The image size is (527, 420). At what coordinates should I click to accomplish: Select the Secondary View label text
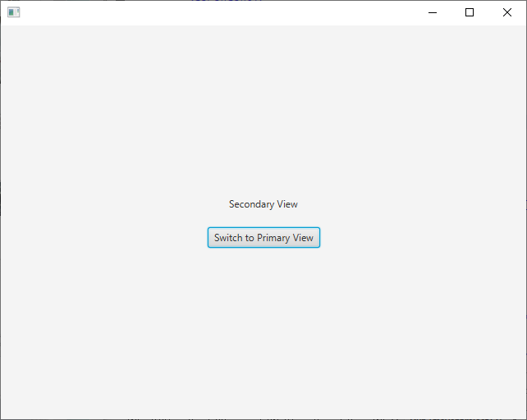point(263,204)
